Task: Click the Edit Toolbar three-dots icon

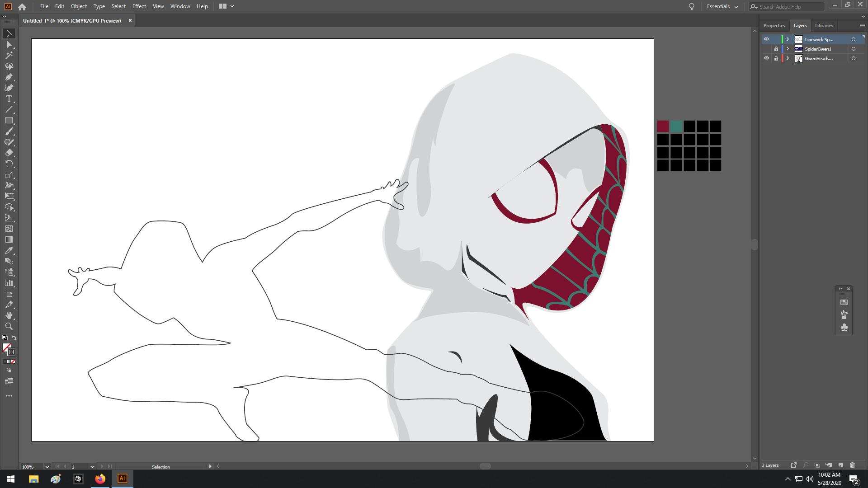Action: coord(9,396)
